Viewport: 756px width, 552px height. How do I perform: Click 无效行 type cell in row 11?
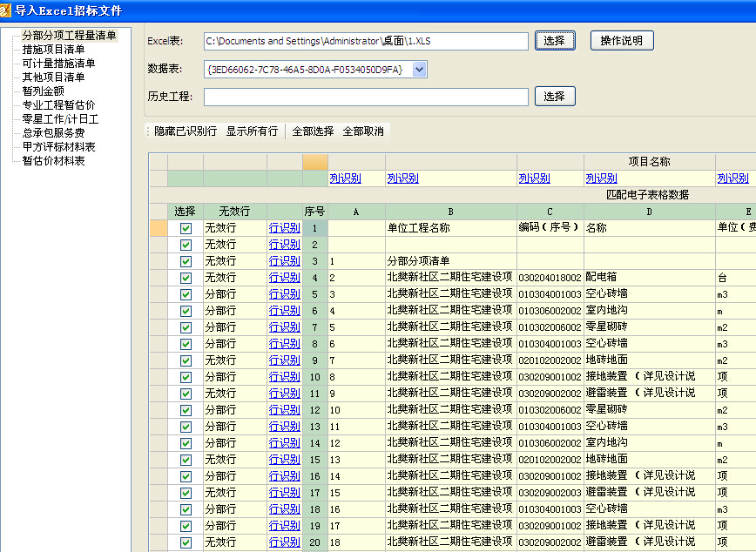(x=235, y=394)
